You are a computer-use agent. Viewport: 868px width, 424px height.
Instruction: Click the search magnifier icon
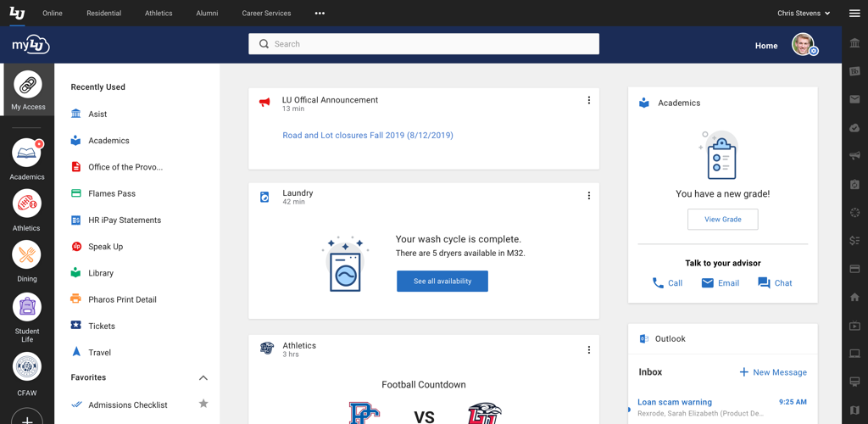click(264, 44)
